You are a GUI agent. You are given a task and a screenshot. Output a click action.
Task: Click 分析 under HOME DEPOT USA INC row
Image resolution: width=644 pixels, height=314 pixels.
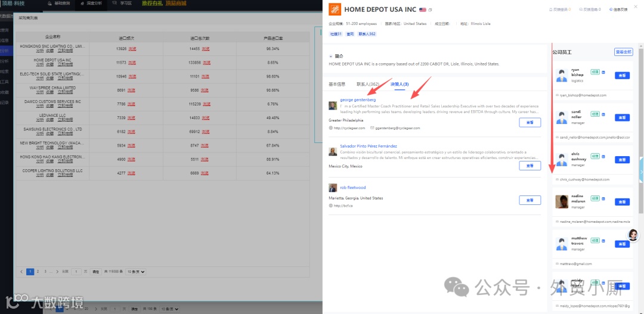click(x=39, y=64)
